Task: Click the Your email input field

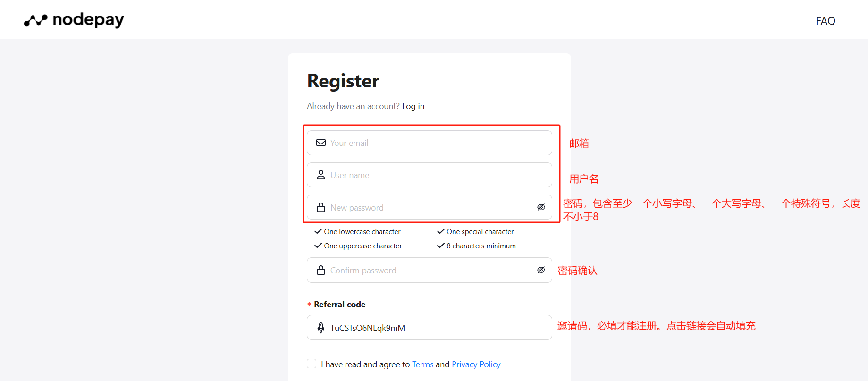Action: 425,143
